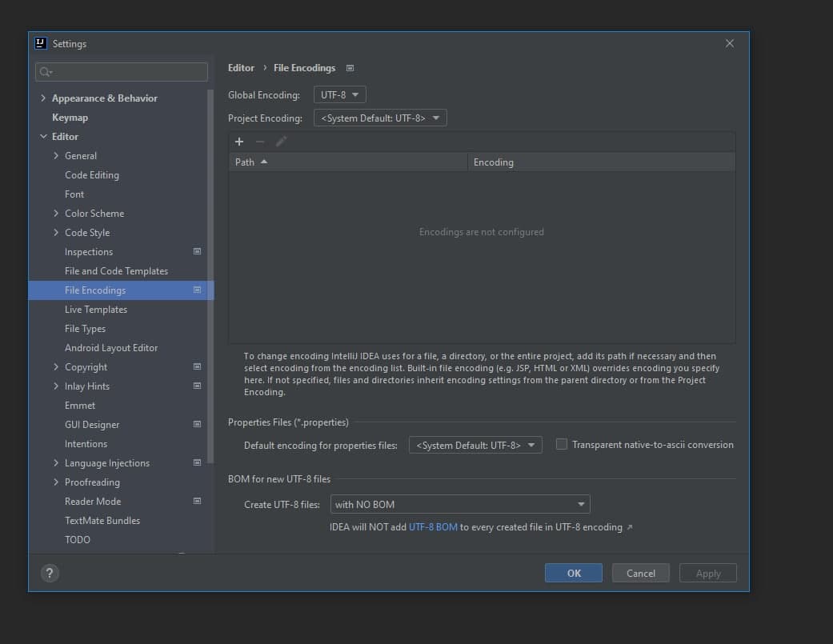Click the IntelliJ logo in Settings title bar
Image resolution: width=833 pixels, height=644 pixels.
point(41,43)
